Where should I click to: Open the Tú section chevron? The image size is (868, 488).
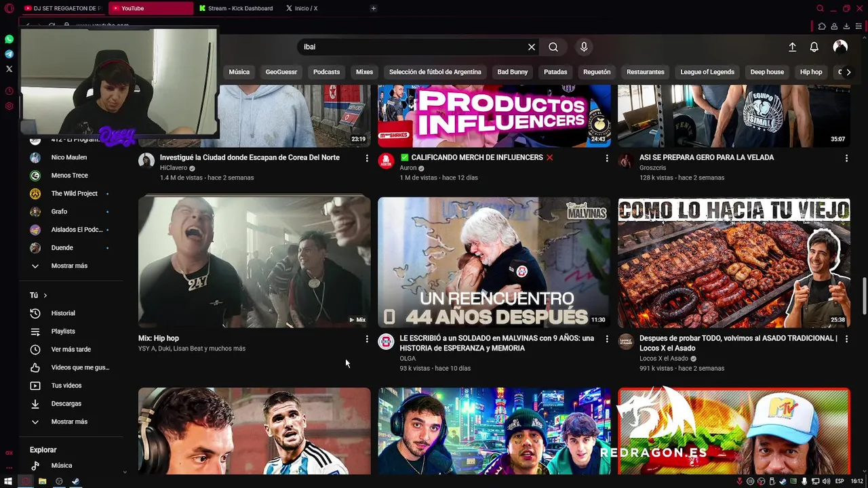tap(45, 296)
